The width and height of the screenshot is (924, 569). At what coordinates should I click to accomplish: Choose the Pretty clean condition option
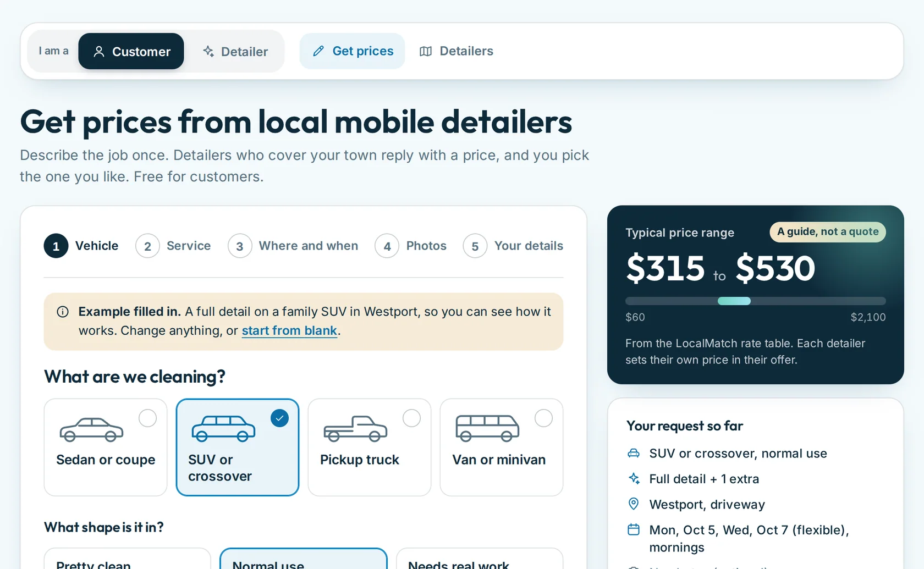coord(127,559)
